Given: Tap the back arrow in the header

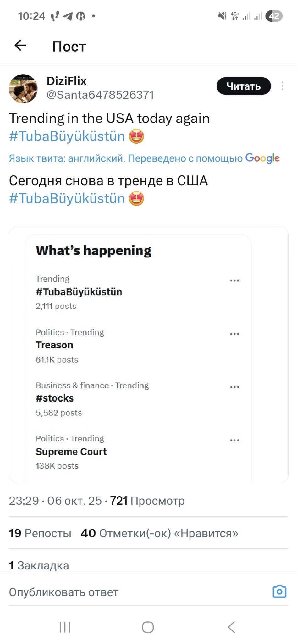Looking at the screenshot, I should 20,46.
